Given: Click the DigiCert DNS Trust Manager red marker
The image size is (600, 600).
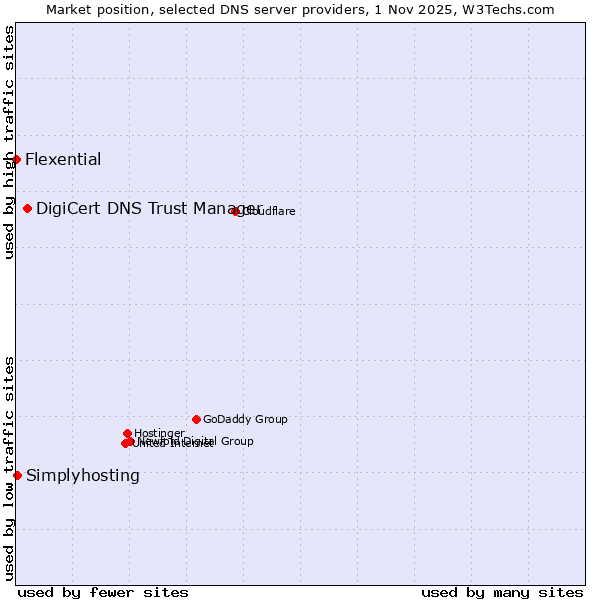Looking at the screenshot, I should click(27, 208).
